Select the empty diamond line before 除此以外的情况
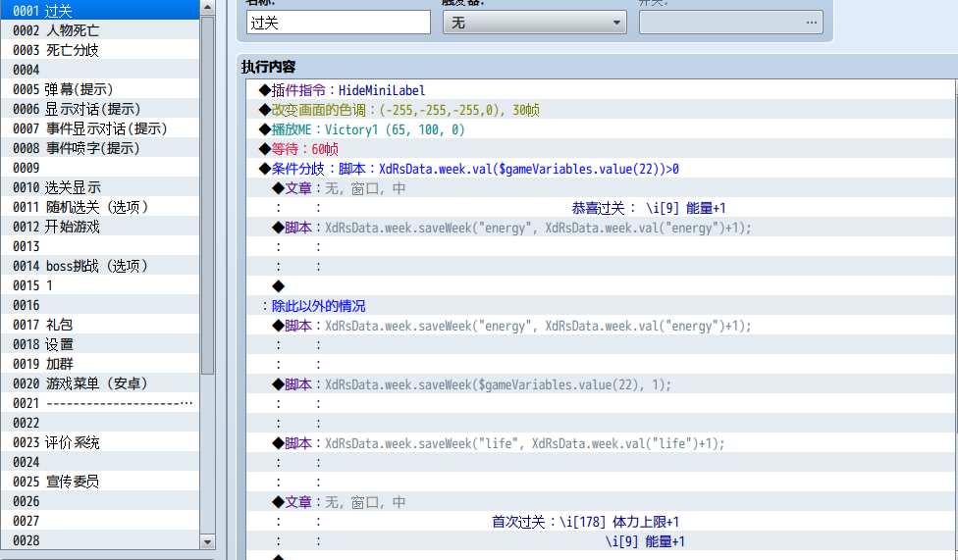This screenshot has width=958, height=560. tap(601, 286)
